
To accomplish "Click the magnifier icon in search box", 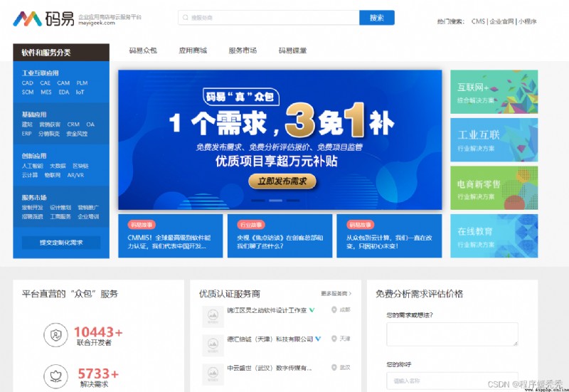I will [186, 17].
